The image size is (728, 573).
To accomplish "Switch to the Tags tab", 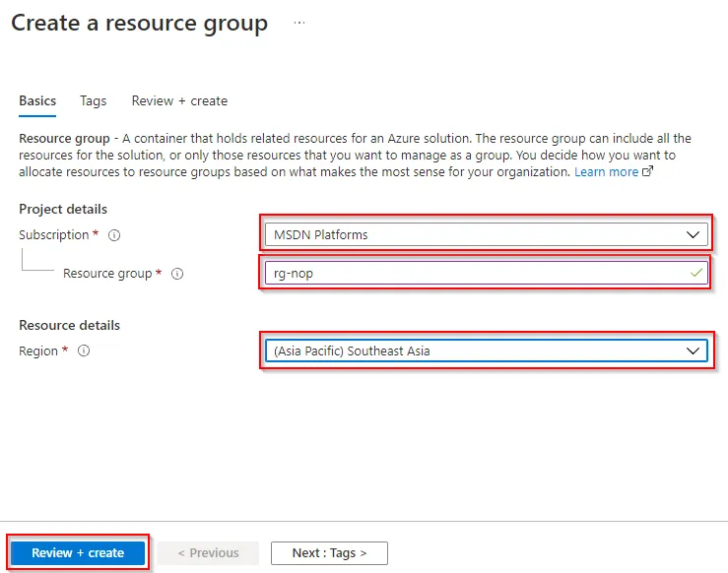I will click(x=93, y=100).
